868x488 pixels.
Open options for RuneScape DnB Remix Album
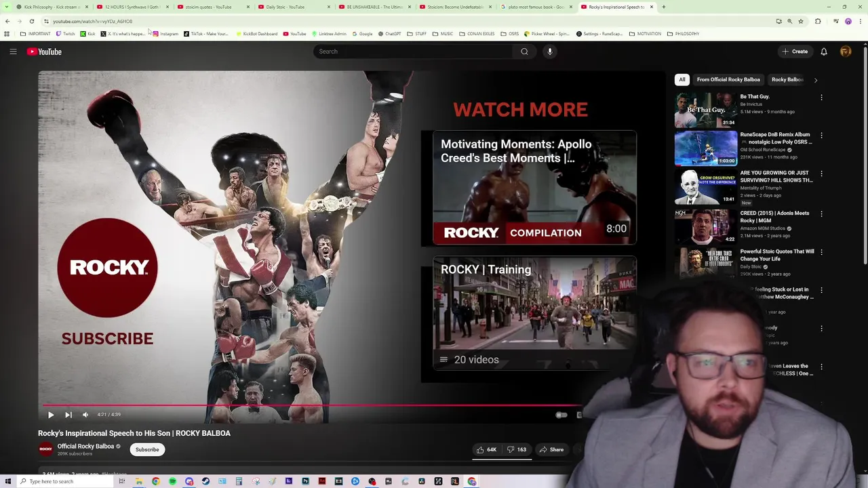pyautogui.click(x=821, y=135)
